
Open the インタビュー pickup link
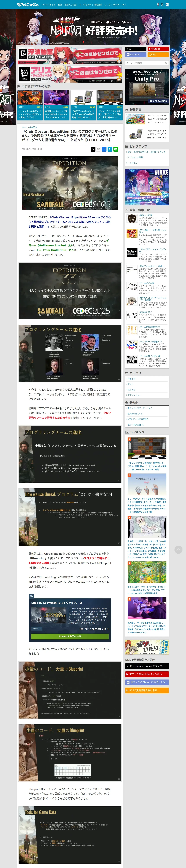click(x=133, y=163)
